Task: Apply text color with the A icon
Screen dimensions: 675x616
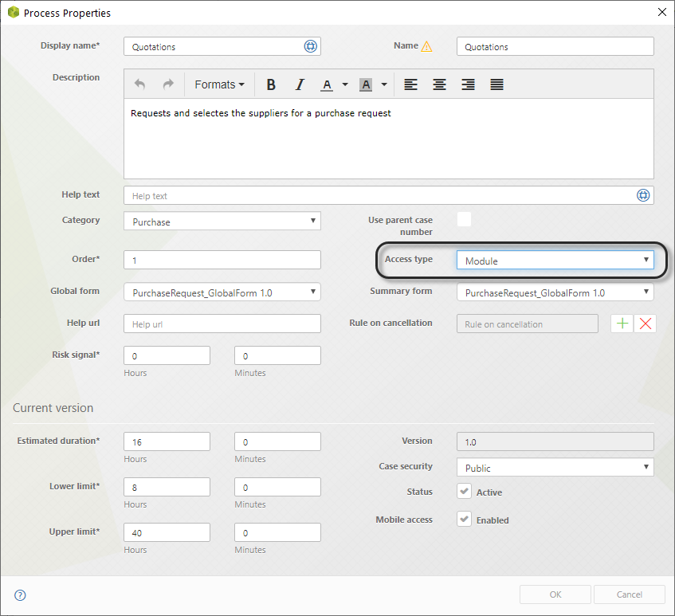Action: (327, 84)
